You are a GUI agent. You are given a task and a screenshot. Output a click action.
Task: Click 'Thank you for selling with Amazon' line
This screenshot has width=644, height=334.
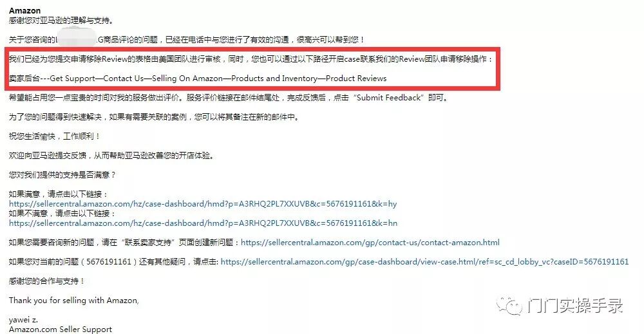74,301
